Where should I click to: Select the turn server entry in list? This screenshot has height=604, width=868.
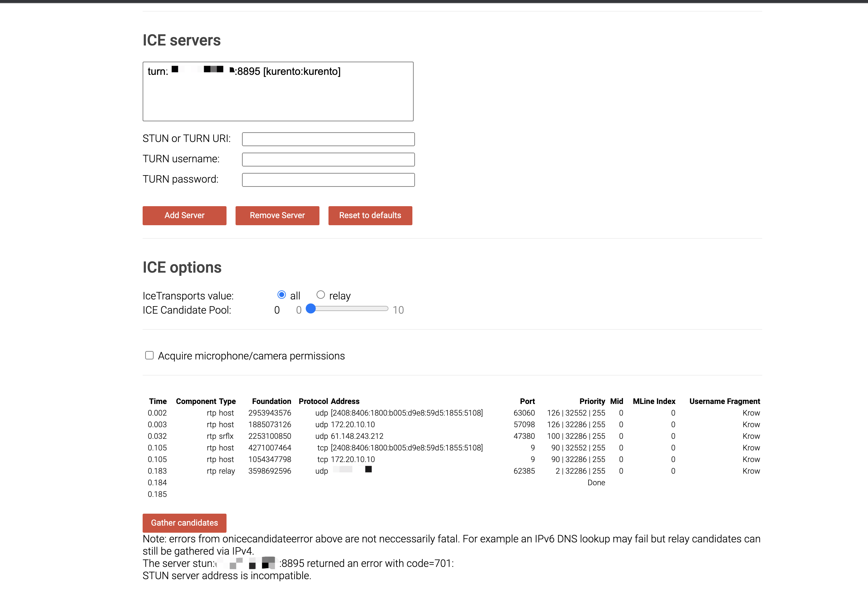(x=244, y=71)
